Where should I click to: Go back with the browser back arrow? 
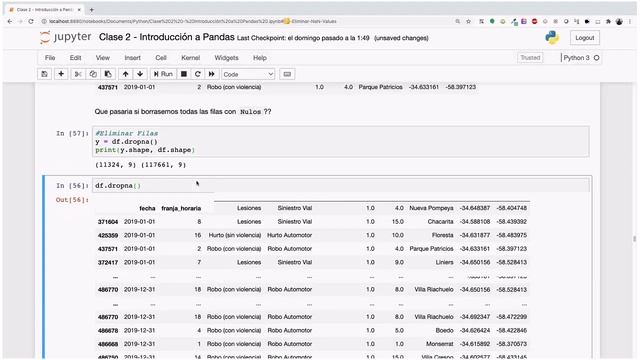coord(10,21)
